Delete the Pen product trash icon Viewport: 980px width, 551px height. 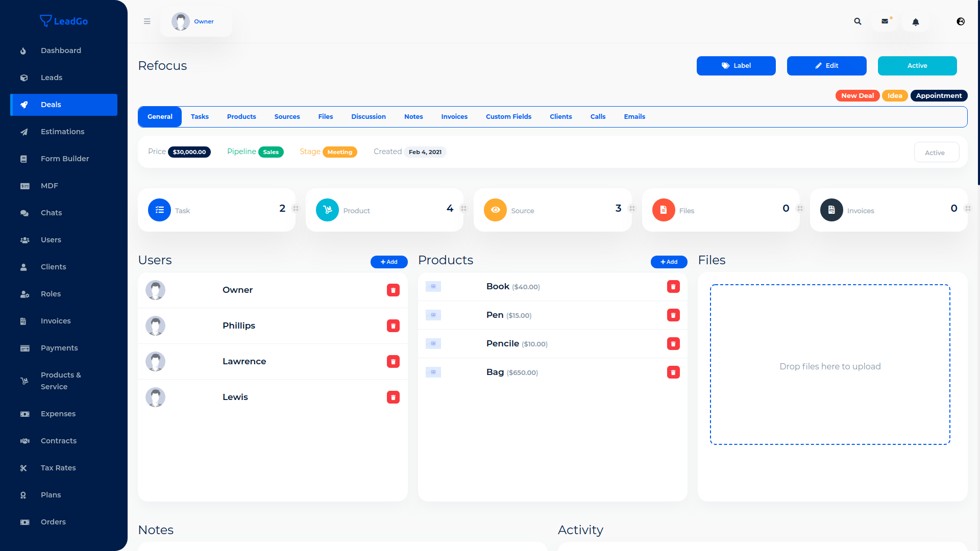click(673, 315)
